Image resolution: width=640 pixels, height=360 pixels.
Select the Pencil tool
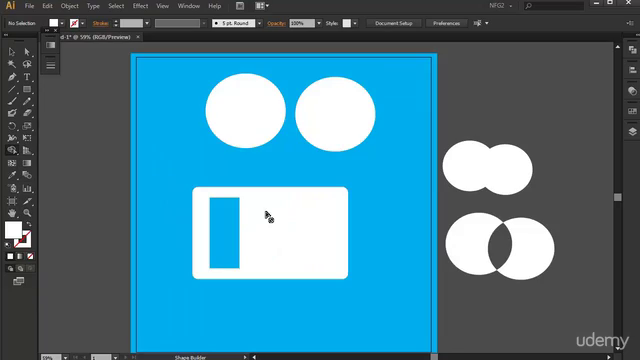[27, 101]
